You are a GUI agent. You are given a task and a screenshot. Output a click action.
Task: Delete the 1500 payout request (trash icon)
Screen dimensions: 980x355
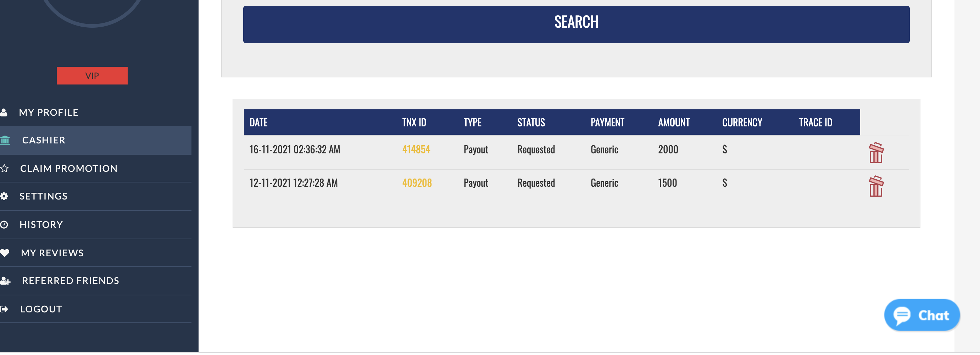[876, 187]
